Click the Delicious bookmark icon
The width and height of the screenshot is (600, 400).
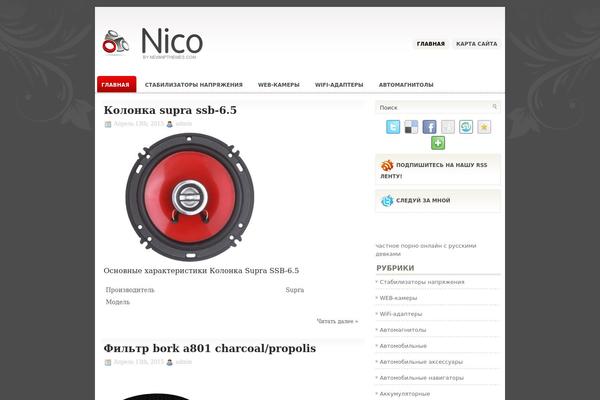[x=411, y=127]
